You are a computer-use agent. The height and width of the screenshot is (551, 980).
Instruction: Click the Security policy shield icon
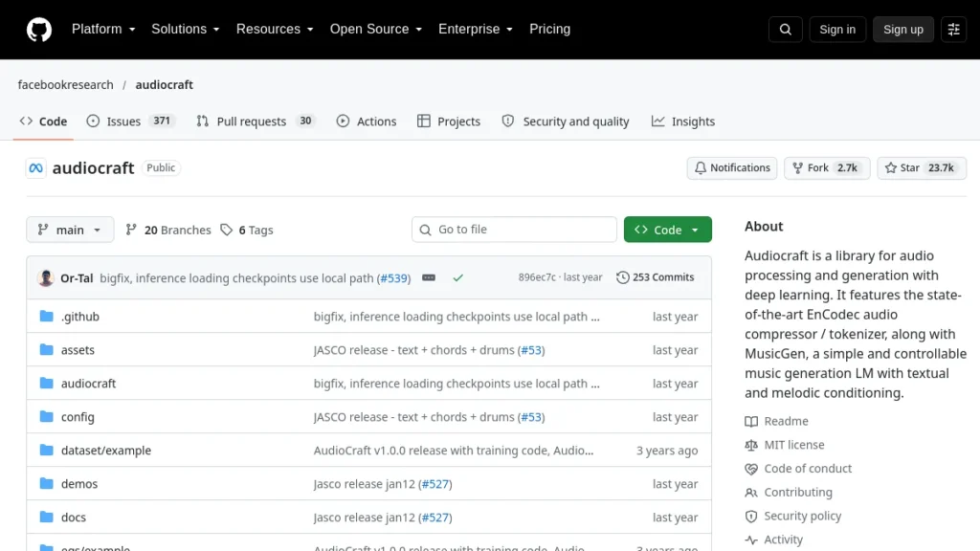(x=751, y=517)
